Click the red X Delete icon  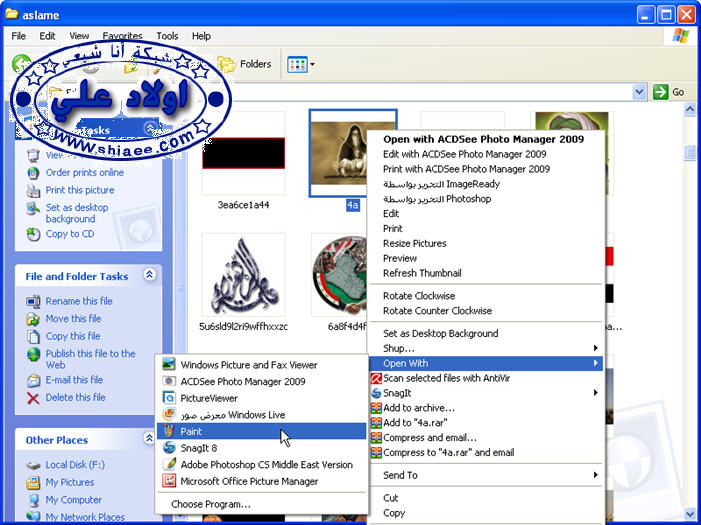click(x=33, y=398)
